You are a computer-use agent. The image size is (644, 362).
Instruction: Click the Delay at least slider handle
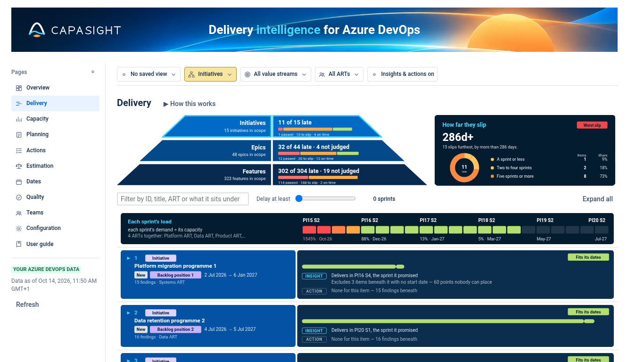pos(298,199)
